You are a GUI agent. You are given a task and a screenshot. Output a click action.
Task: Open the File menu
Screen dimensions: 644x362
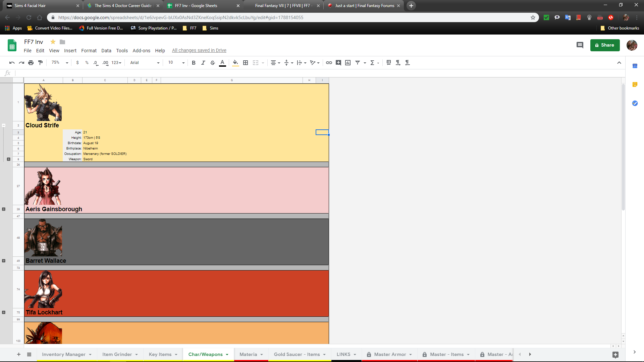pyautogui.click(x=28, y=51)
